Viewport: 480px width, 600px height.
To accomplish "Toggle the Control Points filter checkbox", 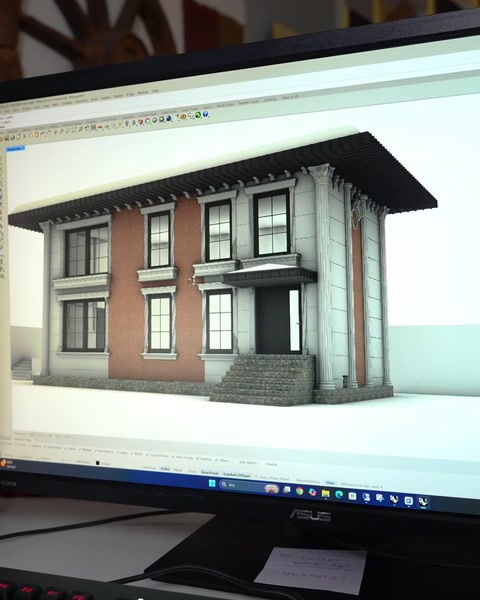I will [x=157, y=455].
